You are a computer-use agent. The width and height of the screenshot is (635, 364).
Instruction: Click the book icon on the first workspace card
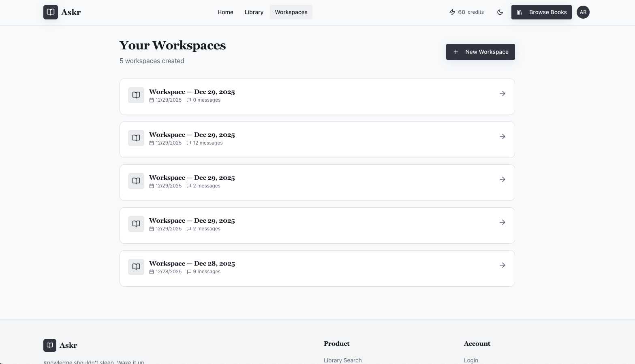[136, 95]
